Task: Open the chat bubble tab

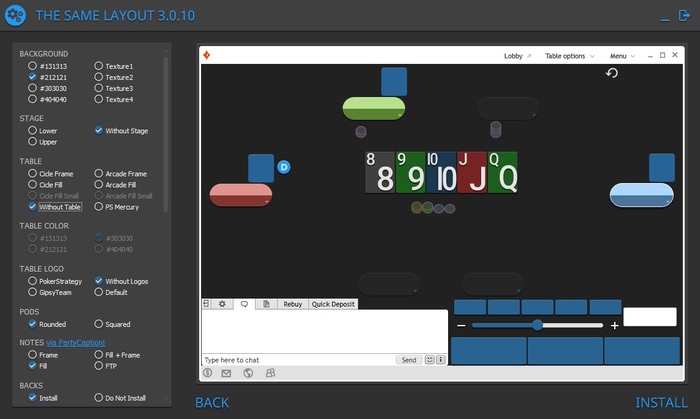Action: [x=244, y=304]
